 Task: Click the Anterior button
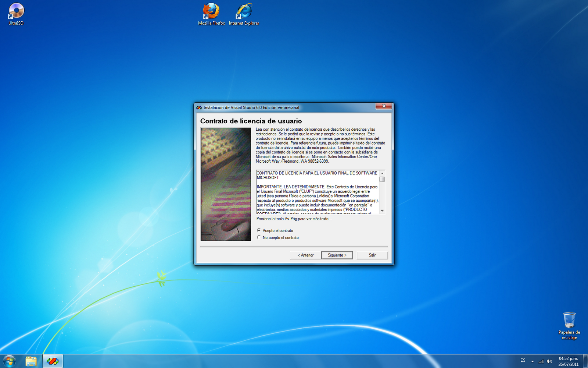[305, 255]
